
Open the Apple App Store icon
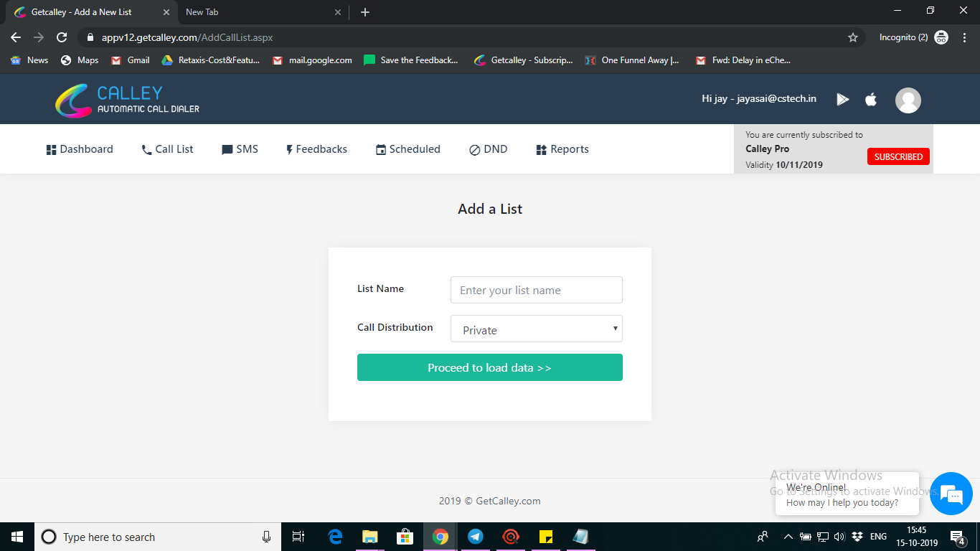pyautogui.click(x=871, y=99)
